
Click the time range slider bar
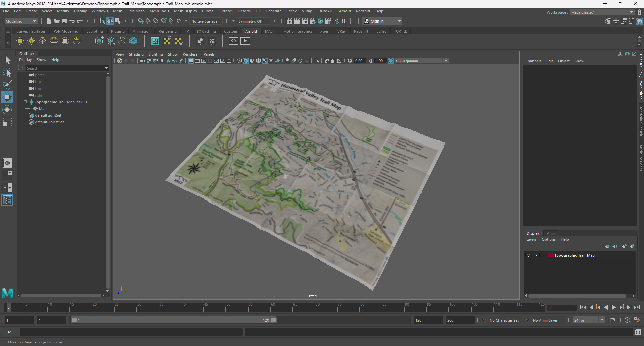click(x=174, y=320)
